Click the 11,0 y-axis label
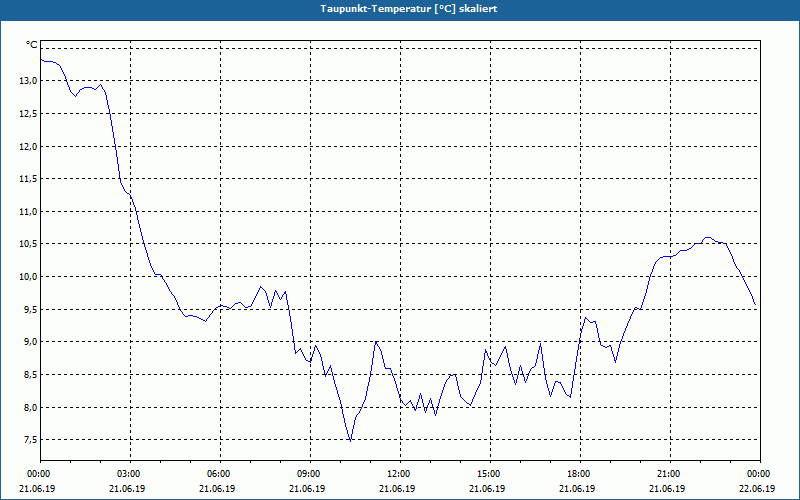Viewport: 800px width, 500px height. 28,211
